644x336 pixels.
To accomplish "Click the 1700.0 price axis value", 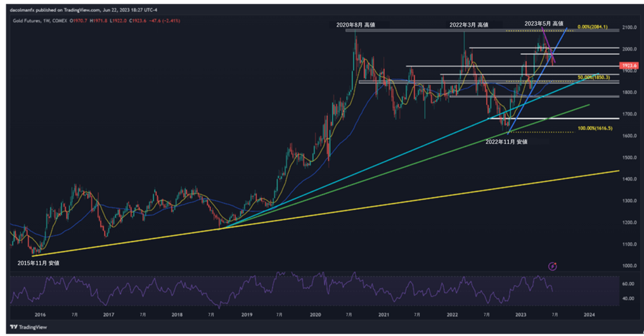I will pos(629,114).
